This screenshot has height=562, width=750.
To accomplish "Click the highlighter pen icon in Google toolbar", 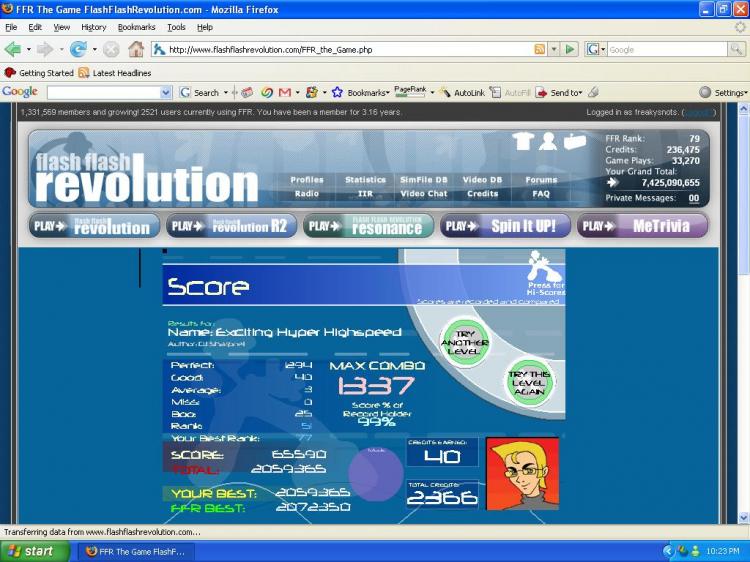I will (x=593, y=92).
